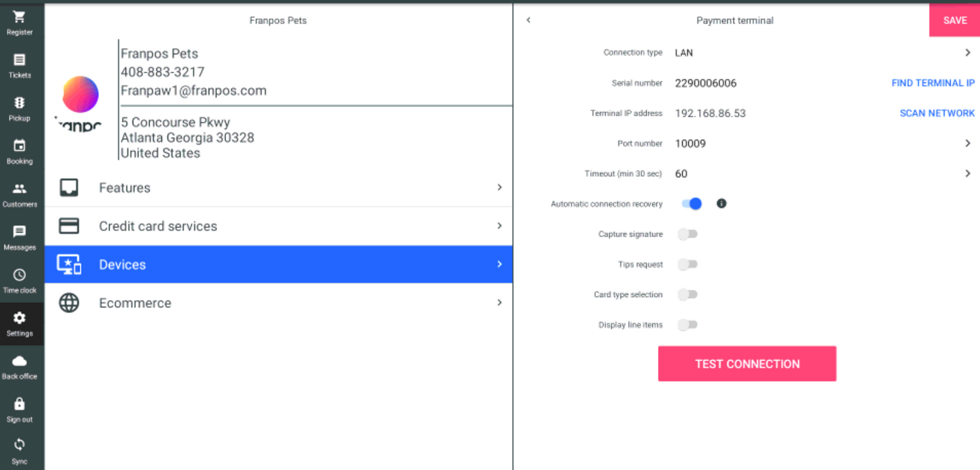Viewport: 980px width, 470px height.
Task: Enable the Tips request toggle
Action: [688, 264]
